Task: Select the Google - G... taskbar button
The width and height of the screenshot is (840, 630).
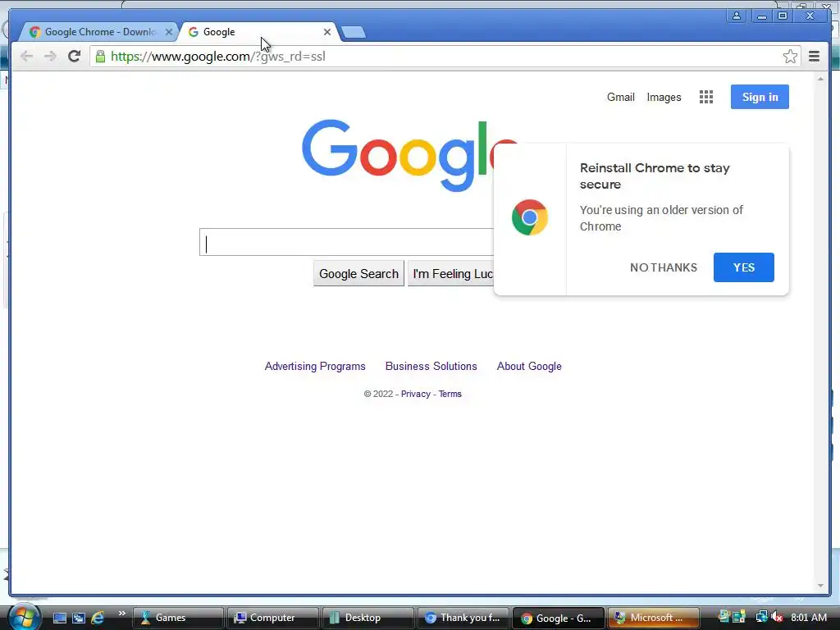Action: pyautogui.click(x=558, y=618)
